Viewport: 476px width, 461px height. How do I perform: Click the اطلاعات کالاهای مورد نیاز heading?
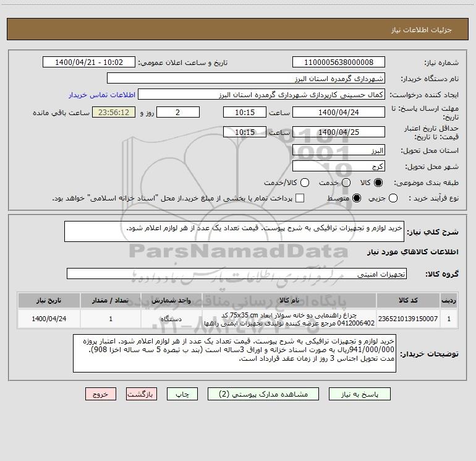[x=412, y=252]
